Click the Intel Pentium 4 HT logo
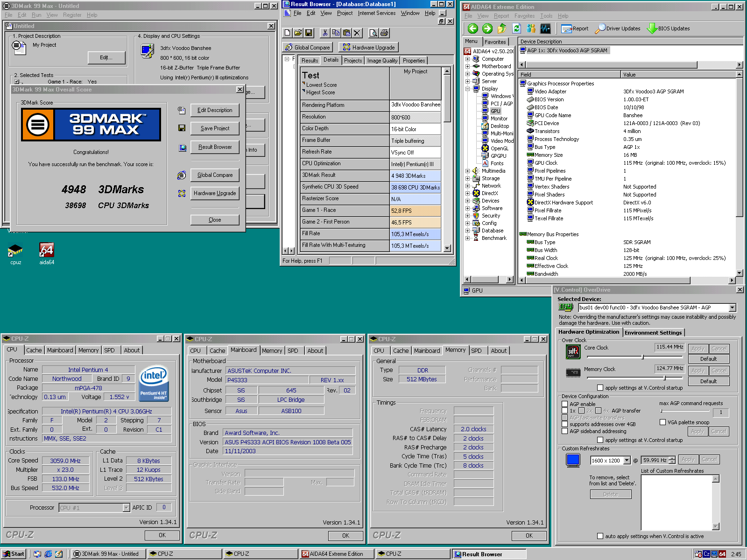The height and width of the screenshot is (560, 747). click(155, 384)
